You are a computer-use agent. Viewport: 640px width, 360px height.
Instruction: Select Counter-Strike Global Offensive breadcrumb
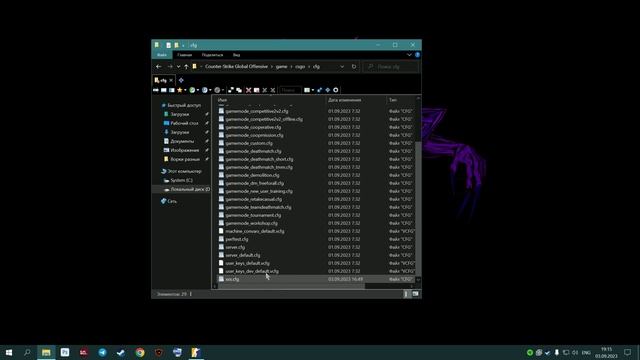coord(236,67)
